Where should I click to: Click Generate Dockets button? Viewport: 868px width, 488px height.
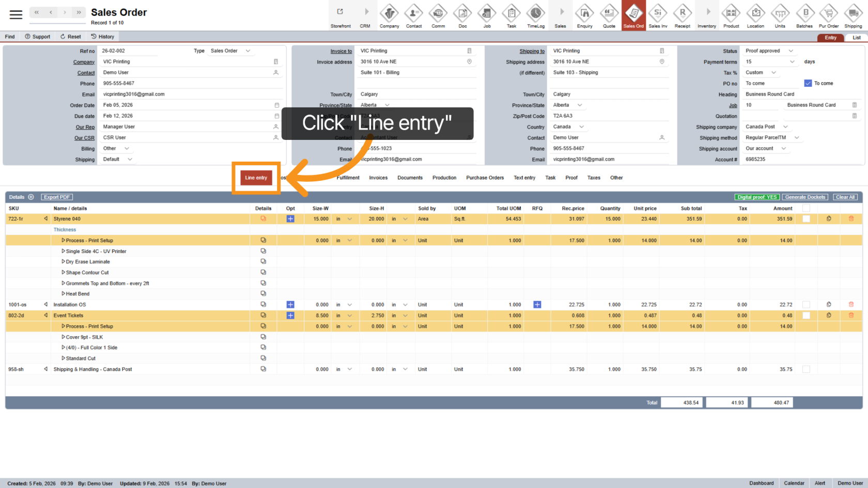pos(805,197)
